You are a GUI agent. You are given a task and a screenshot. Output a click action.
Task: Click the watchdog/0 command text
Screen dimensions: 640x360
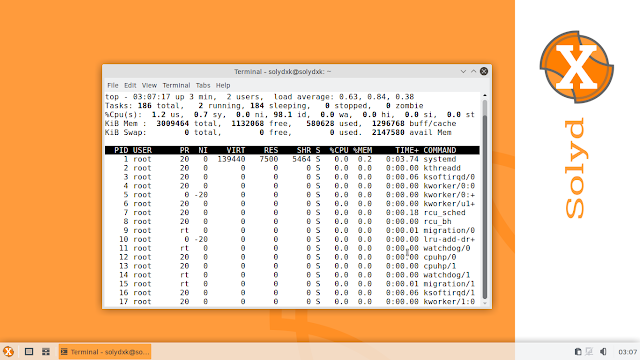tap(447, 248)
